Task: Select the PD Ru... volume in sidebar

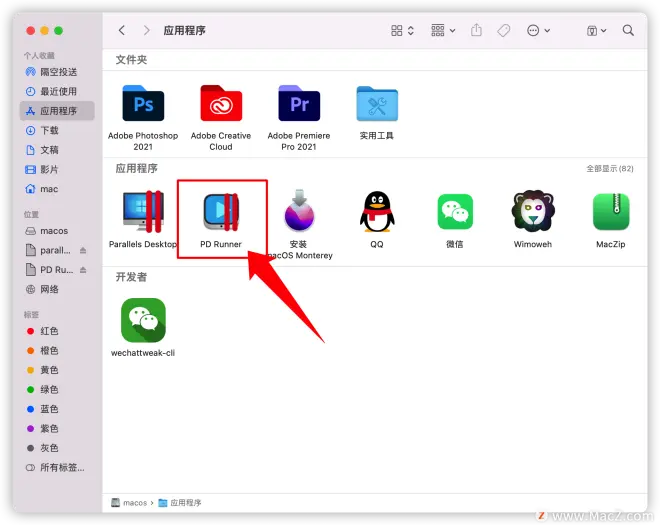Action: pyautogui.click(x=50, y=270)
